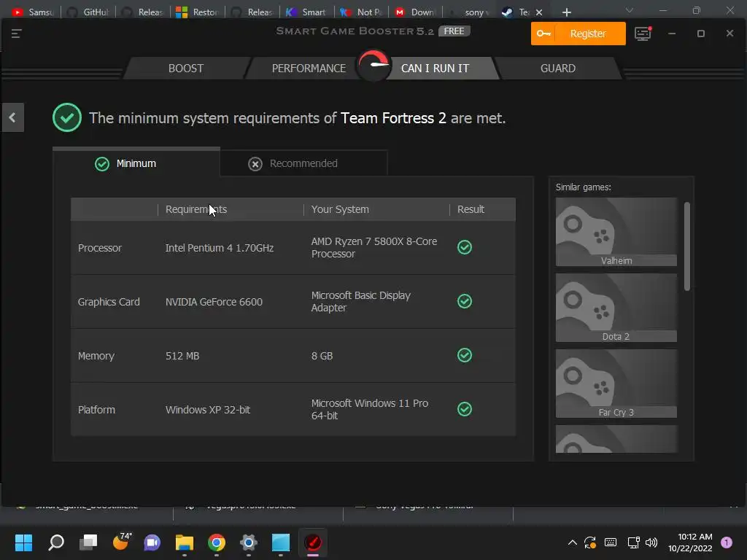Open the GUARD tab

click(558, 68)
